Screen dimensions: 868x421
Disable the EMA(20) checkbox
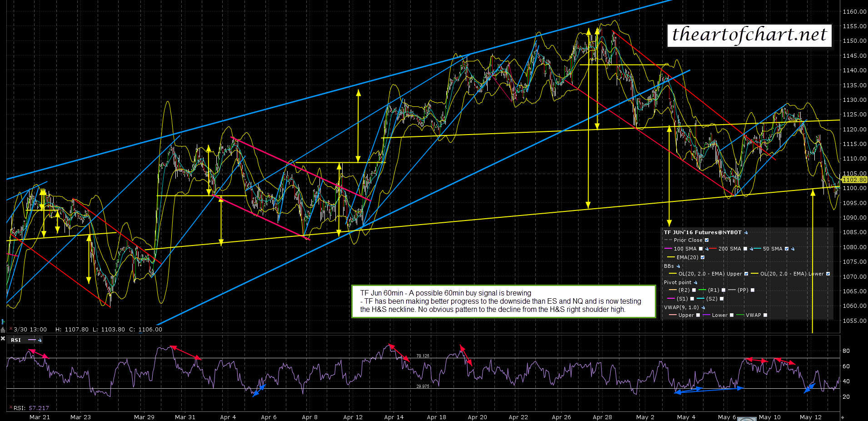pyautogui.click(x=703, y=258)
